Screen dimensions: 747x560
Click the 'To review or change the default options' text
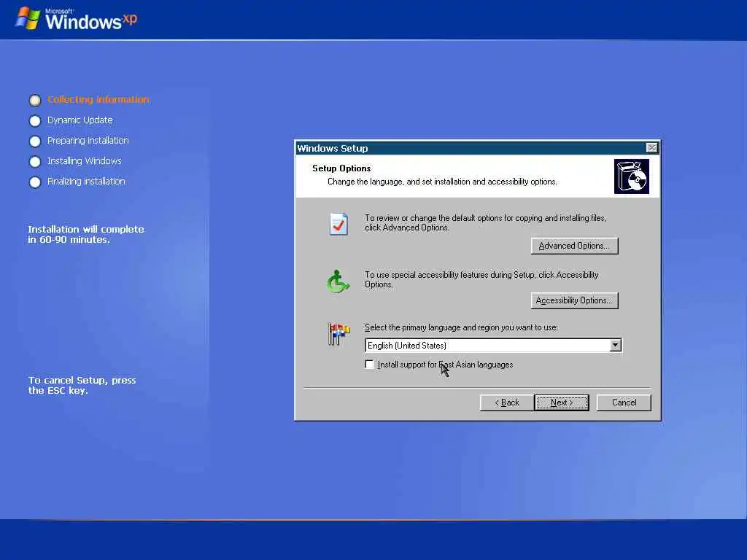coord(485,223)
